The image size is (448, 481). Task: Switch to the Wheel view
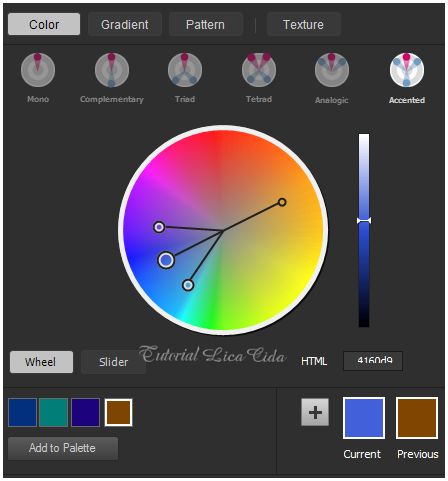point(41,362)
